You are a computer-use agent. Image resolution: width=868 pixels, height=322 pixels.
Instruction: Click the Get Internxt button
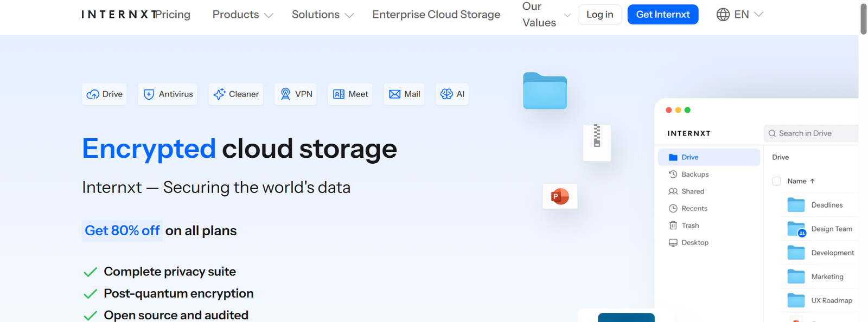coord(663,15)
